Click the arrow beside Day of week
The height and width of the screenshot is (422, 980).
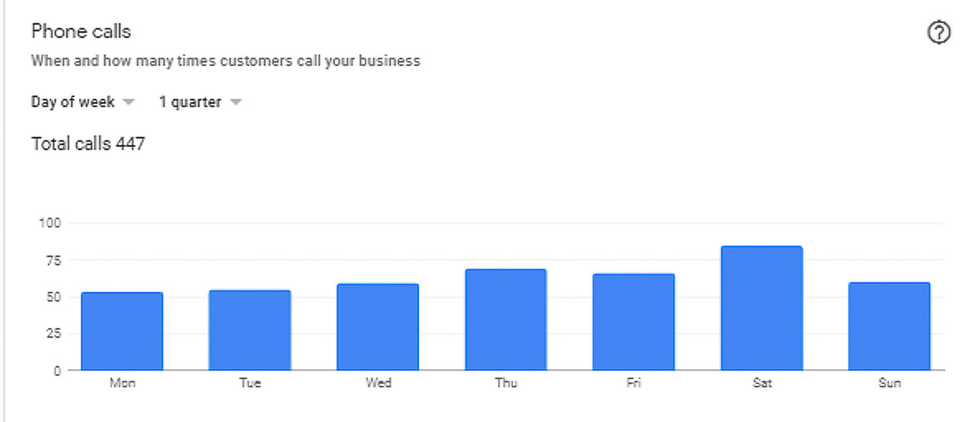[x=128, y=103]
